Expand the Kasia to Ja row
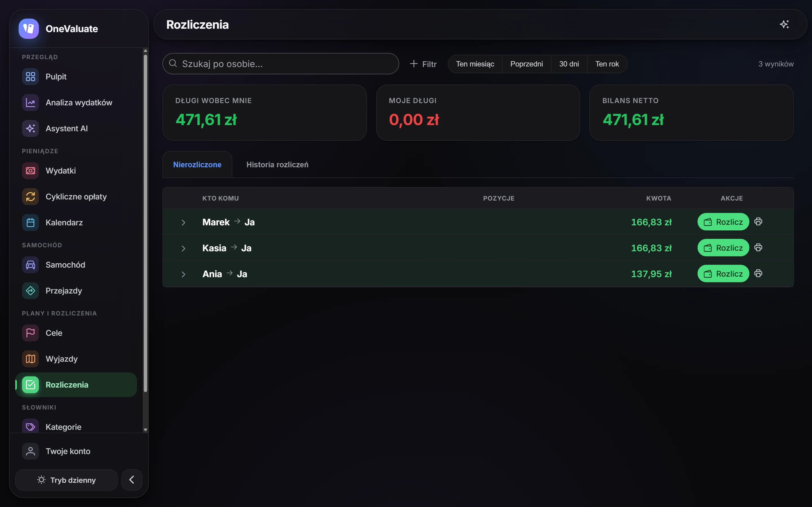 (183, 248)
